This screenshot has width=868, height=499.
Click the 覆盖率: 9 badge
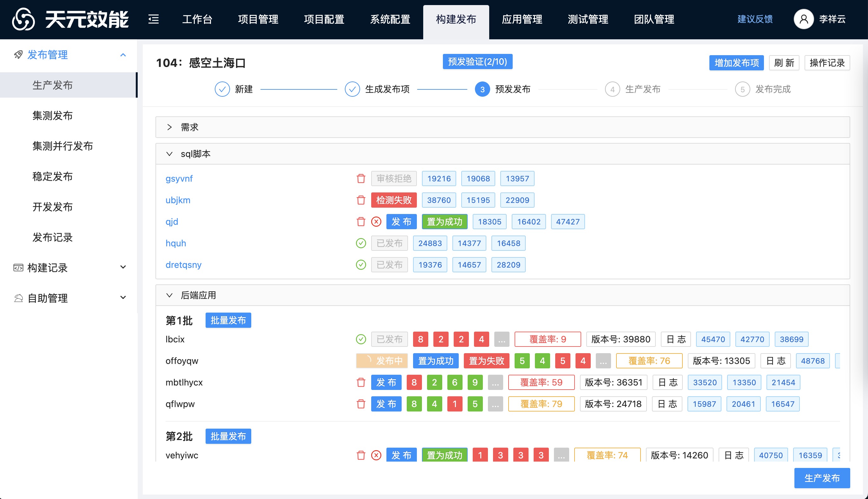(548, 339)
